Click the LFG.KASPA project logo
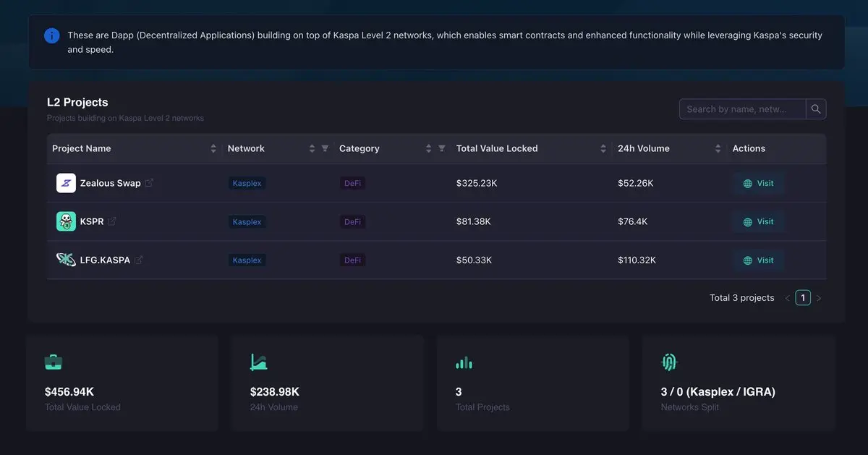Screen dimensions: 868x455 (x=66, y=260)
